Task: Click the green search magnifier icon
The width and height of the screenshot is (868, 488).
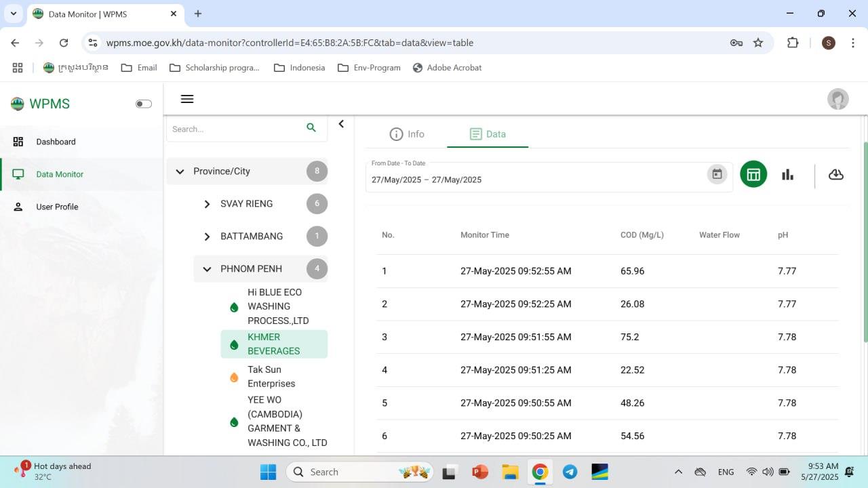Action: pos(311,127)
